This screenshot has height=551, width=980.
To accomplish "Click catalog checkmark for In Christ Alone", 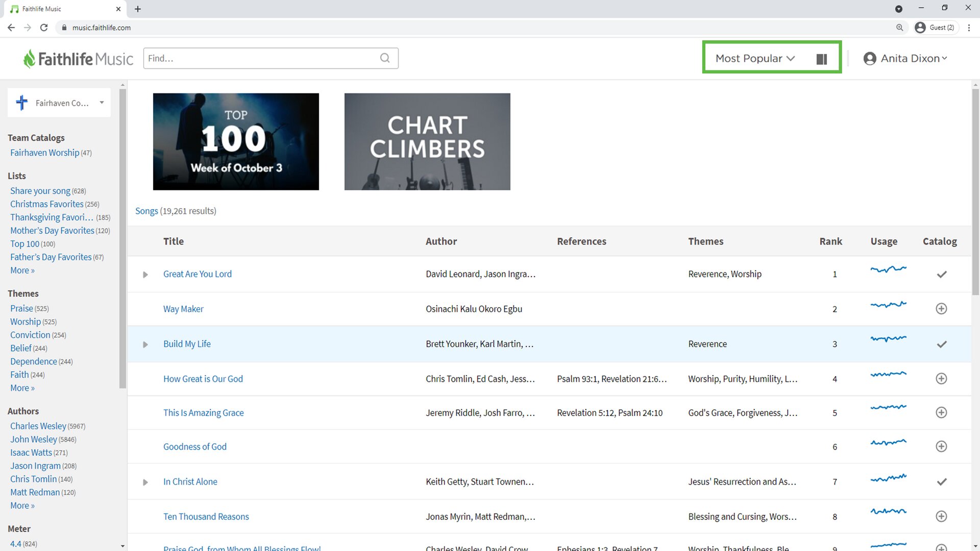I will tap(942, 482).
